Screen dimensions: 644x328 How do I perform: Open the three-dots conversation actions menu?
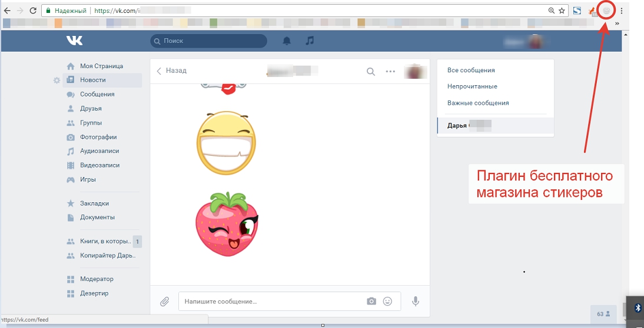390,72
